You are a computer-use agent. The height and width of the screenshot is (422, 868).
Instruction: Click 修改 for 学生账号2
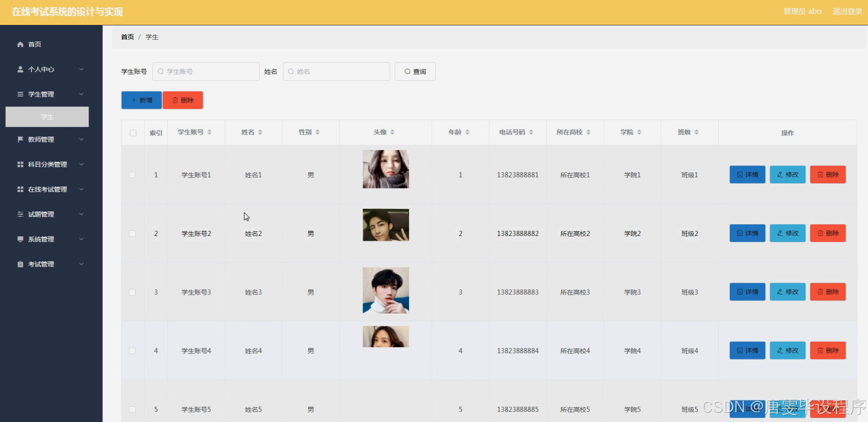tap(788, 233)
